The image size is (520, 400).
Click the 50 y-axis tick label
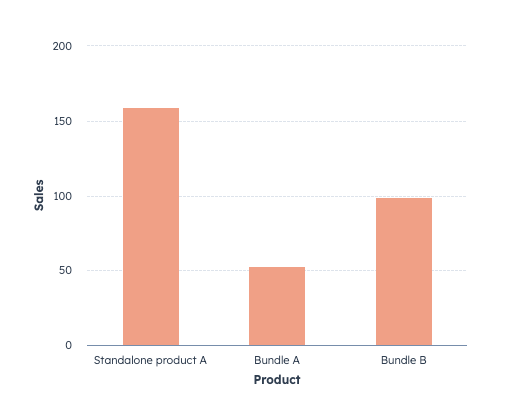tap(65, 270)
